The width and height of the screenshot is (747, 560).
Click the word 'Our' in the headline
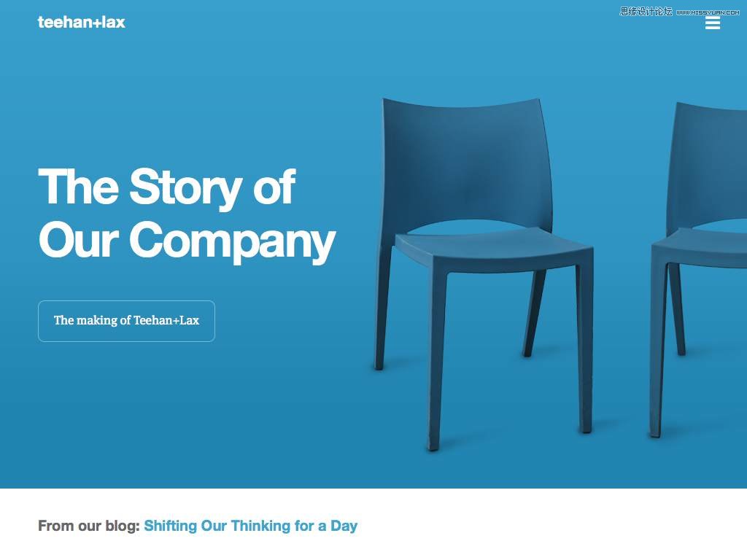[78, 239]
